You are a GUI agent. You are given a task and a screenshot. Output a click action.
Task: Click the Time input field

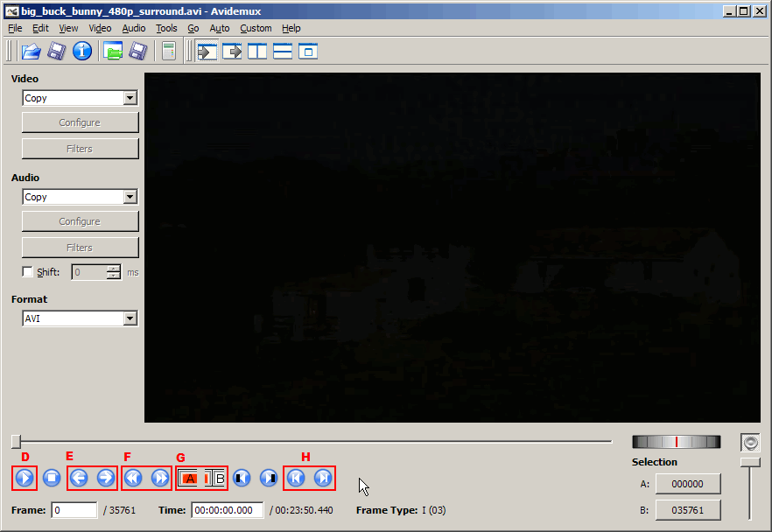point(228,510)
